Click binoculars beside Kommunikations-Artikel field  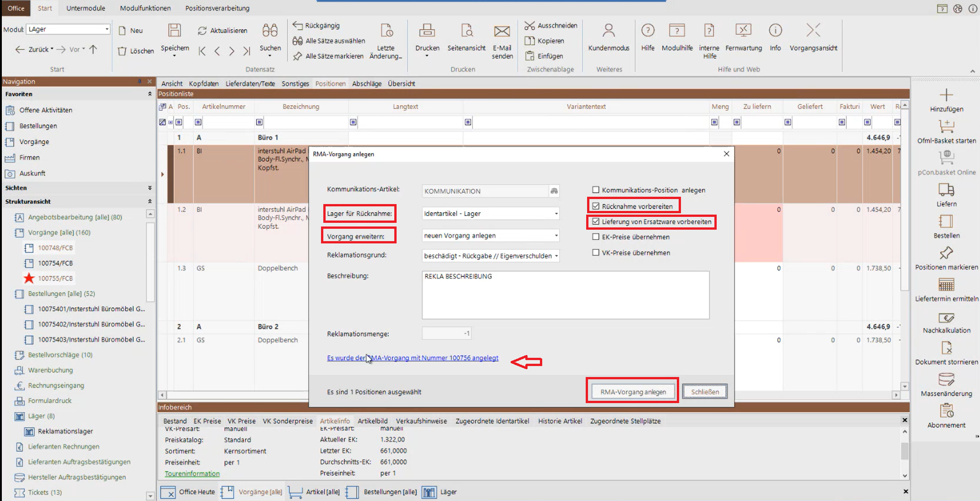(554, 191)
